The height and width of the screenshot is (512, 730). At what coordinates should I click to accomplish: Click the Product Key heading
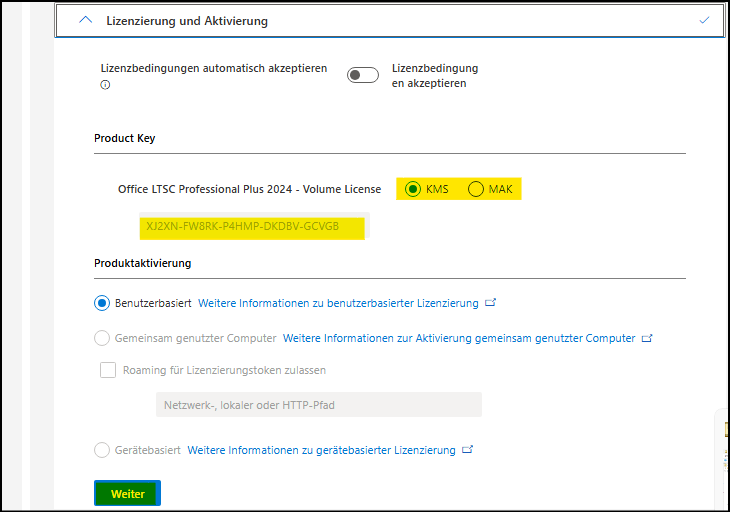coord(124,138)
